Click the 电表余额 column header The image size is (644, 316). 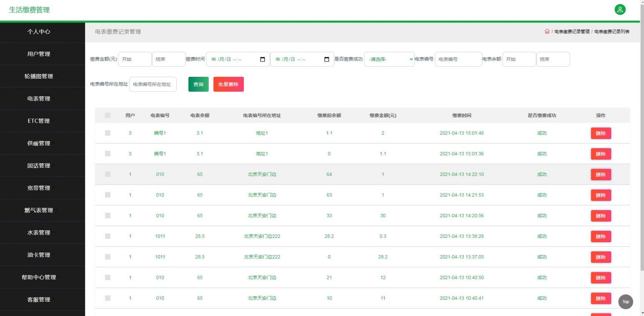click(200, 115)
